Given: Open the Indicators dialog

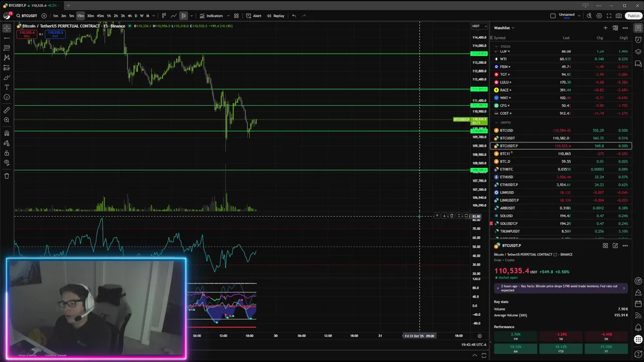Looking at the screenshot, I should click(211, 16).
